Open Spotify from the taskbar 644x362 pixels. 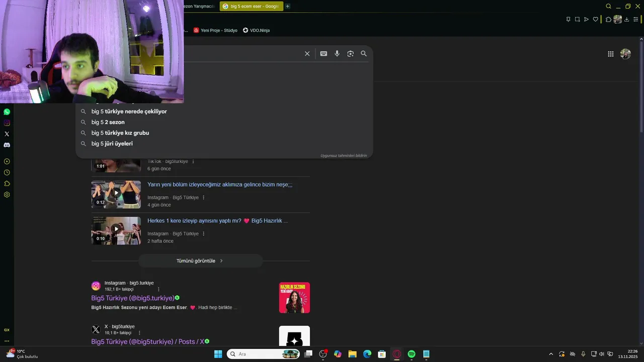(412, 354)
